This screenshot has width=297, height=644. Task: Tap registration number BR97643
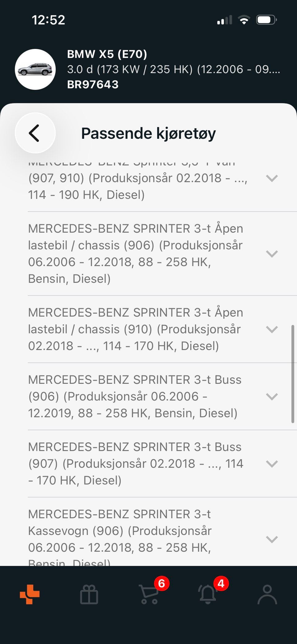click(93, 85)
